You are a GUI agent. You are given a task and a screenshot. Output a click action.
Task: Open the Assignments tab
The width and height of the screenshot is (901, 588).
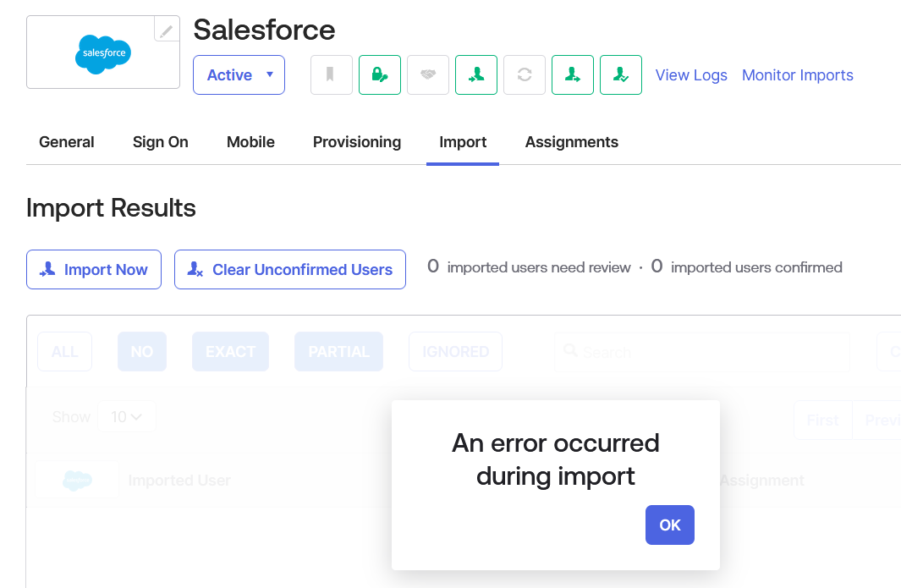(x=571, y=142)
